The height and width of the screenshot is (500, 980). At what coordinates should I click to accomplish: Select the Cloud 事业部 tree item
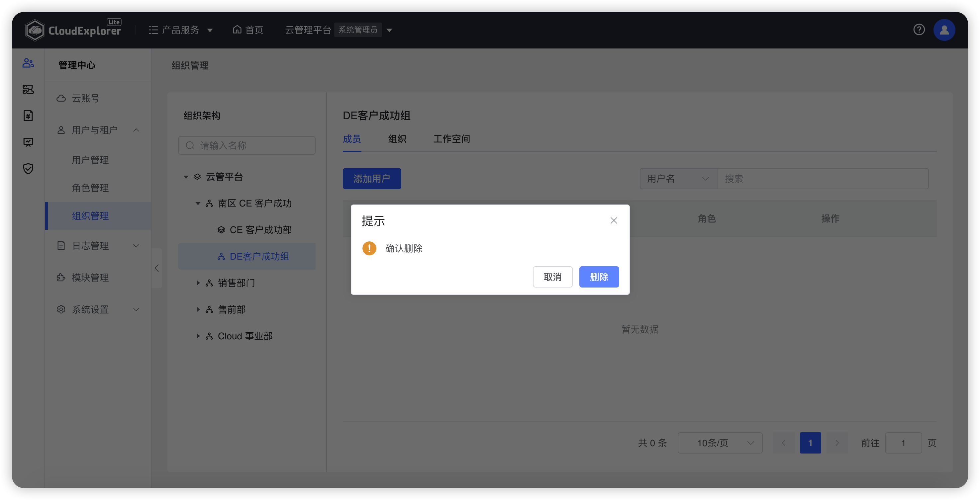[246, 336]
